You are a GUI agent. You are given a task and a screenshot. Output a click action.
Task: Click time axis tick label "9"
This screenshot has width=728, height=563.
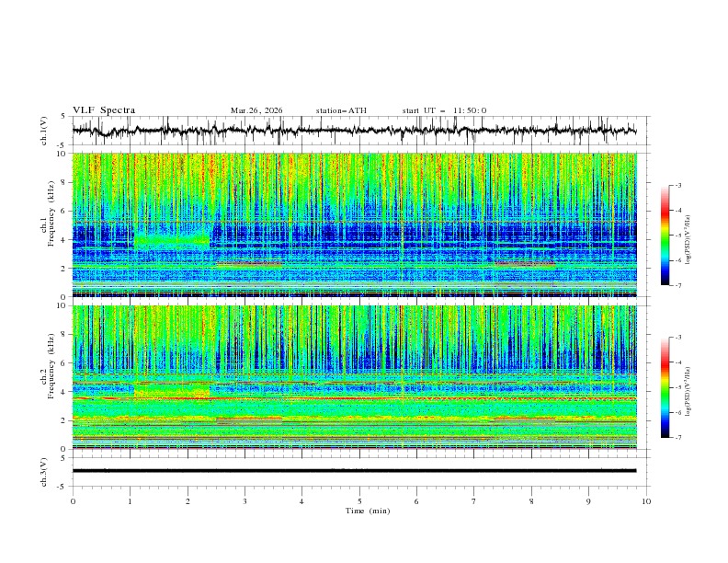588,501
